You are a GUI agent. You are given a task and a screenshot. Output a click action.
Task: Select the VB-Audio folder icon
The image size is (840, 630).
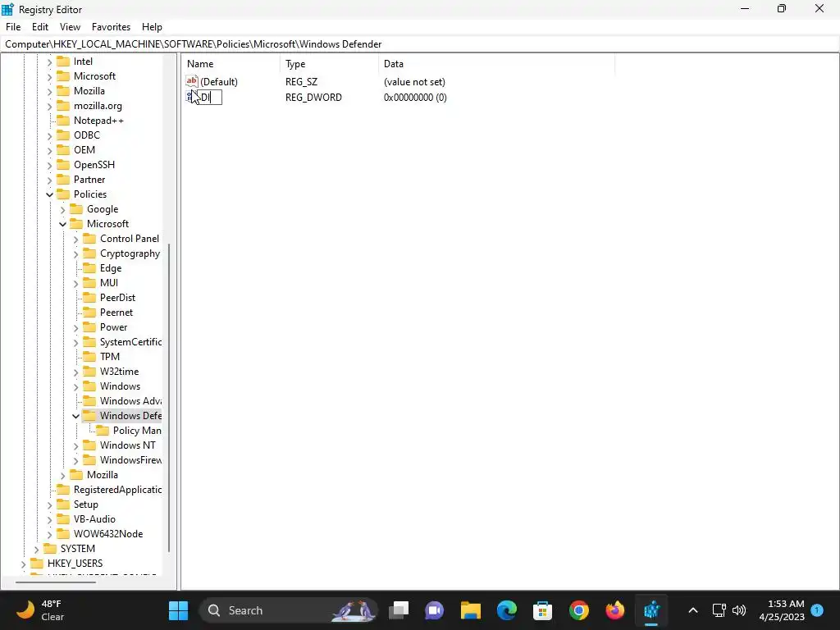63,518
